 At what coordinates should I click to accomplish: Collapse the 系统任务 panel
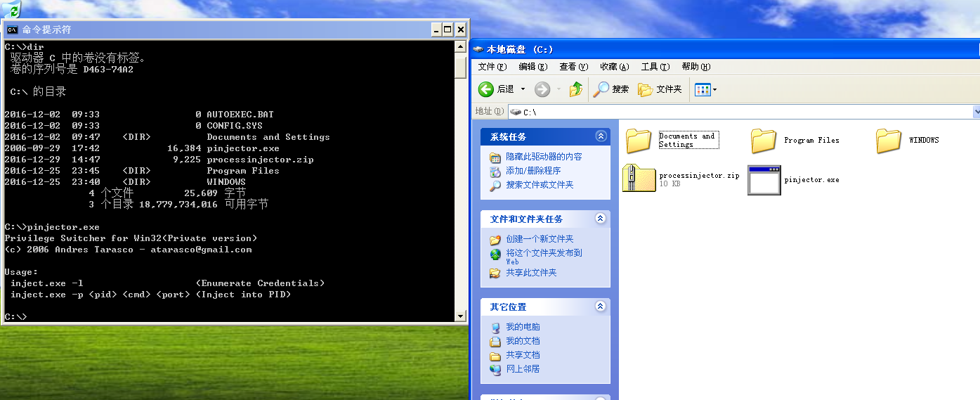(600, 136)
